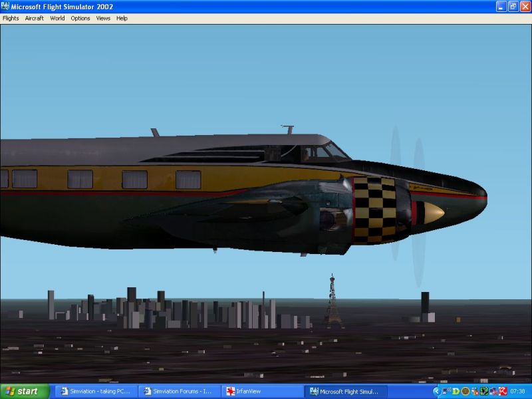The image size is (532, 399).
Task: Click the Flight Simulator title bar icon
Action: tap(5, 7)
